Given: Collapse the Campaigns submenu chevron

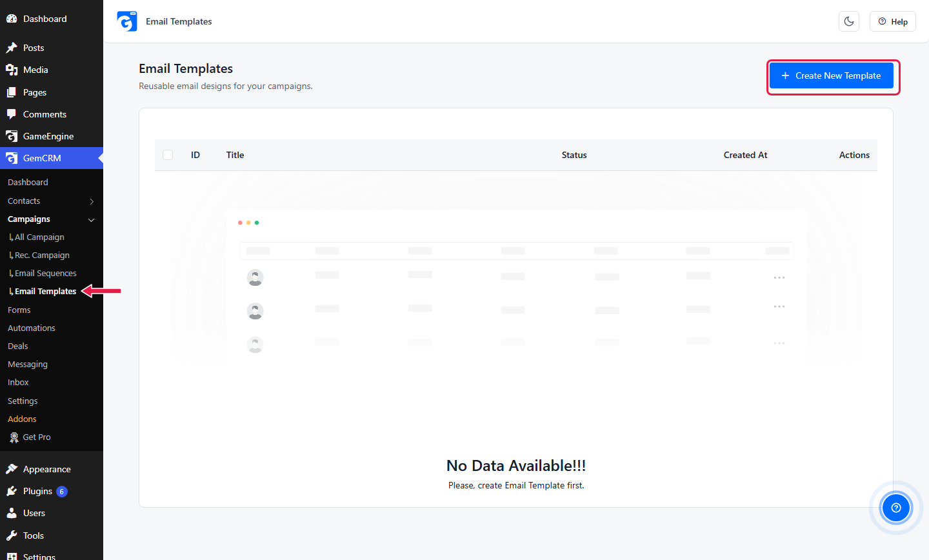Looking at the screenshot, I should coord(92,220).
